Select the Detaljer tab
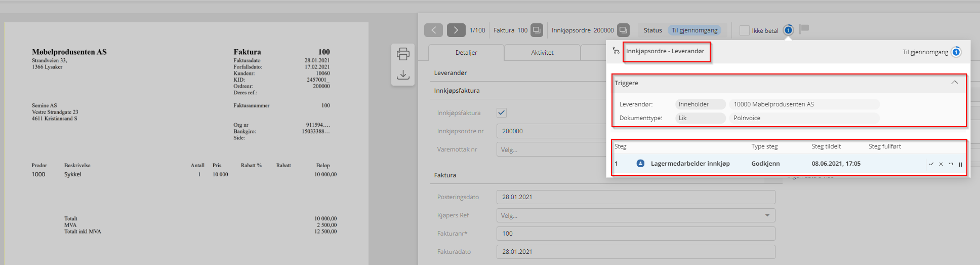 466,53
